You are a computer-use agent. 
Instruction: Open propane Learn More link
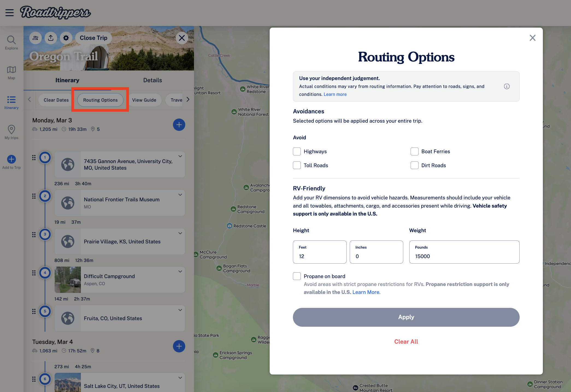pos(366,292)
